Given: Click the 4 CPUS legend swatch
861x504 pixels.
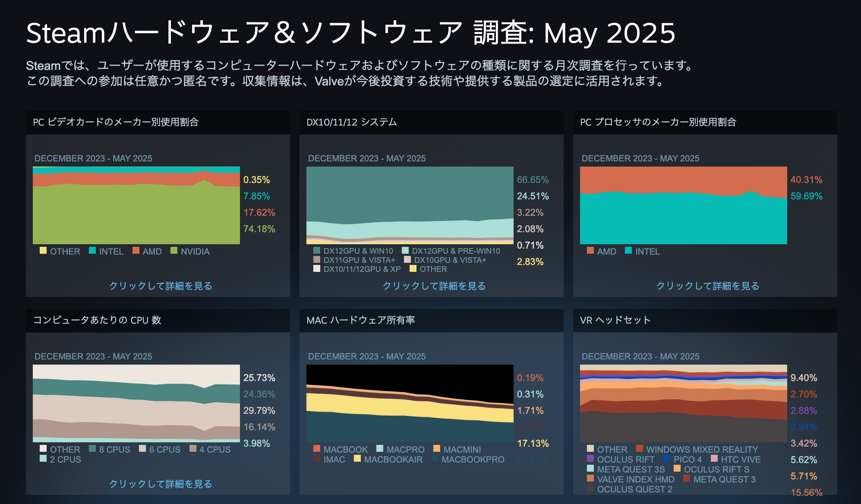Looking at the screenshot, I should pos(193,448).
